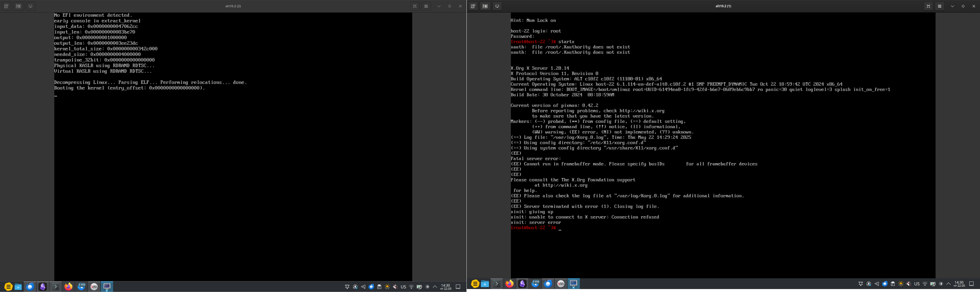The height and width of the screenshot is (292, 980).
Task: Open Firefox from the left panel
Action: point(68,287)
